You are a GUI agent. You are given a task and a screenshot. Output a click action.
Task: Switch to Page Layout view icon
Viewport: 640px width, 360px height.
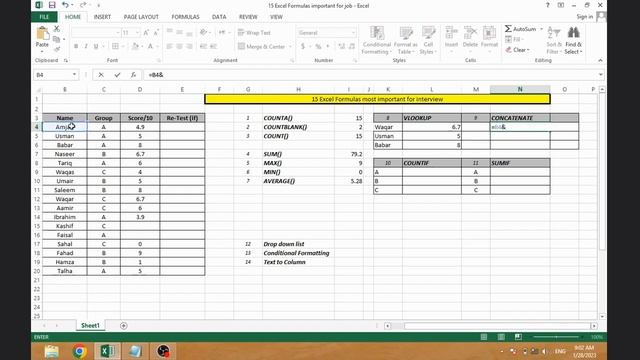tap(501, 337)
